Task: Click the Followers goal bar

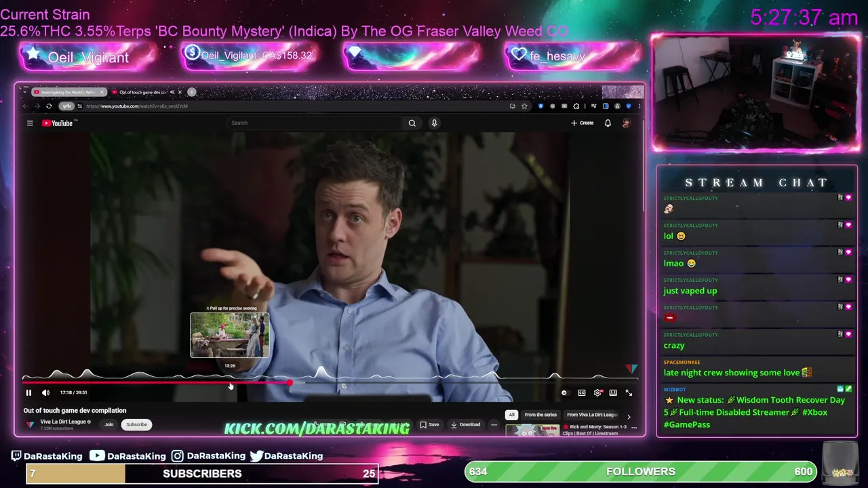Action: [x=641, y=472]
